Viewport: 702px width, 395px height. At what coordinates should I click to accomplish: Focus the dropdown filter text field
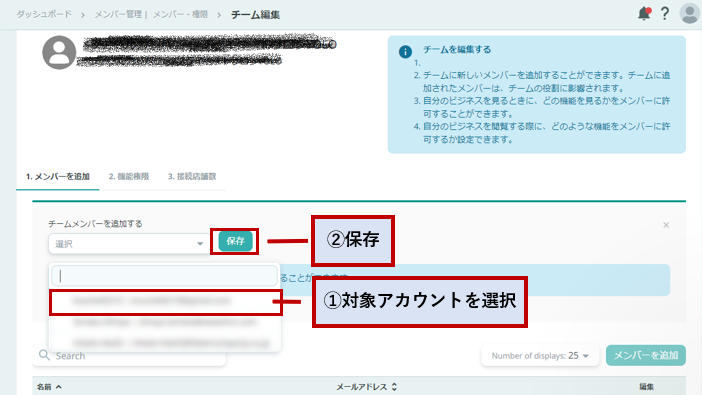point(164,276)
